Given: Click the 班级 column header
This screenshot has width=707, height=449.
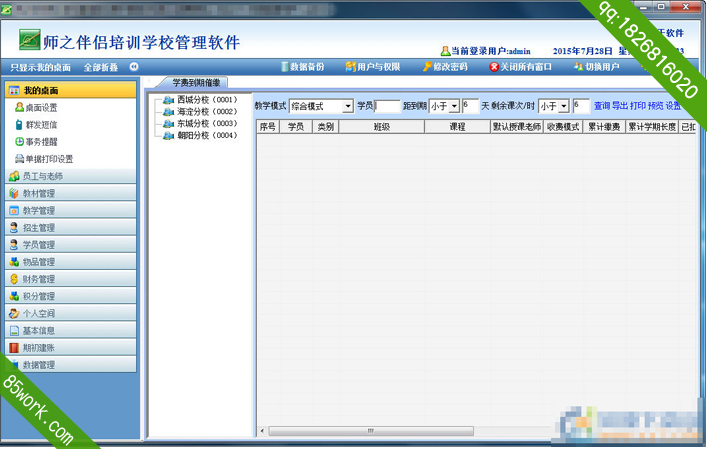Looking at the screenshot, I should (x=381, y=127).
